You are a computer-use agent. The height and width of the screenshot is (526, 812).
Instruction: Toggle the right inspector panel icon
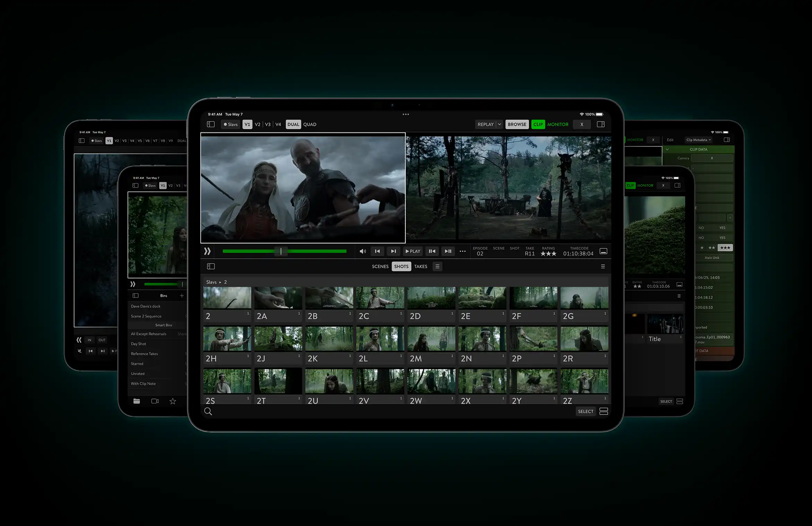point(601,124)
